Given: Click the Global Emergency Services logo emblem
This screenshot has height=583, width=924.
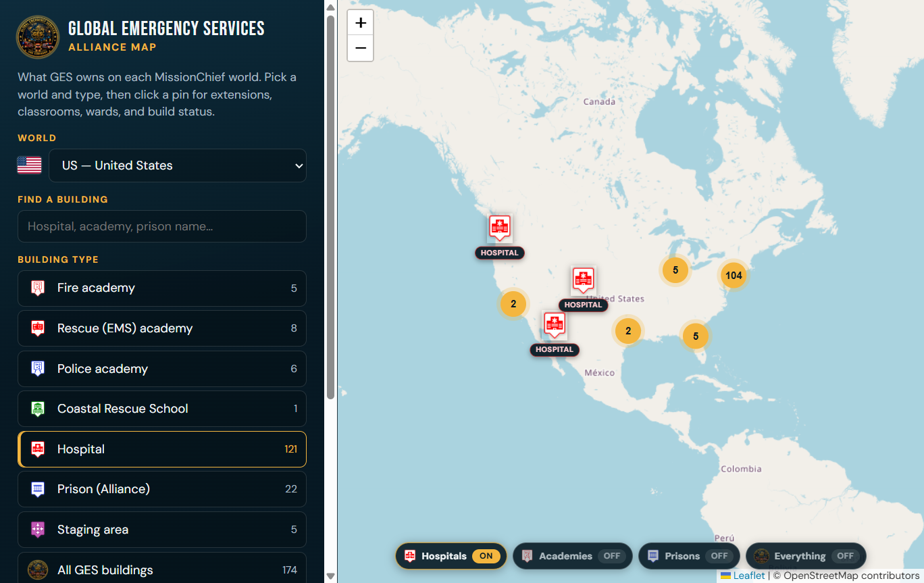Looking at the screenshot, I should (38, 37).
